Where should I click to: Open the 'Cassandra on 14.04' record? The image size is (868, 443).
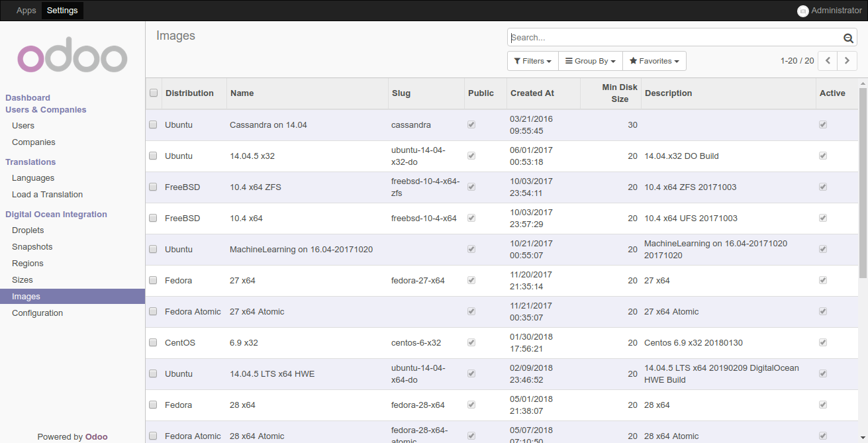268,124
